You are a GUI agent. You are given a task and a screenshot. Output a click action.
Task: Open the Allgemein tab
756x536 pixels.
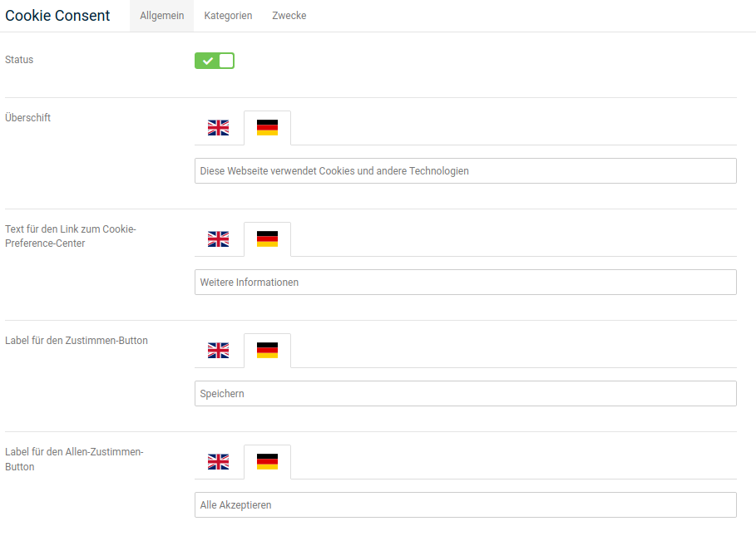click(161, 16)
